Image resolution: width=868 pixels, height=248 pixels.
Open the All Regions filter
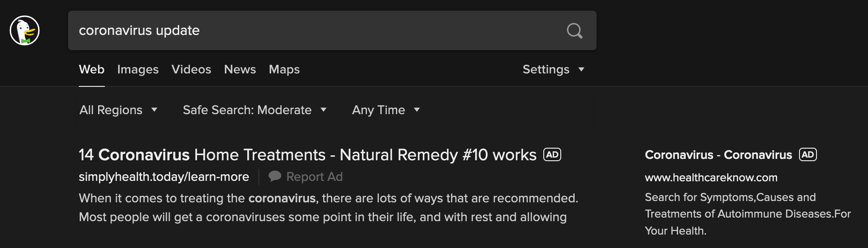(118, 110)
